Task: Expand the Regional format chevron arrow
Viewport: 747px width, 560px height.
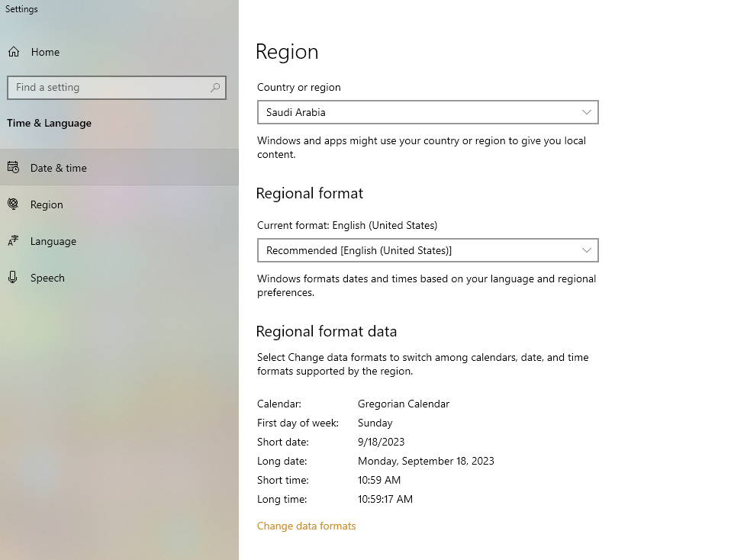Action: (x=587, y=250)
